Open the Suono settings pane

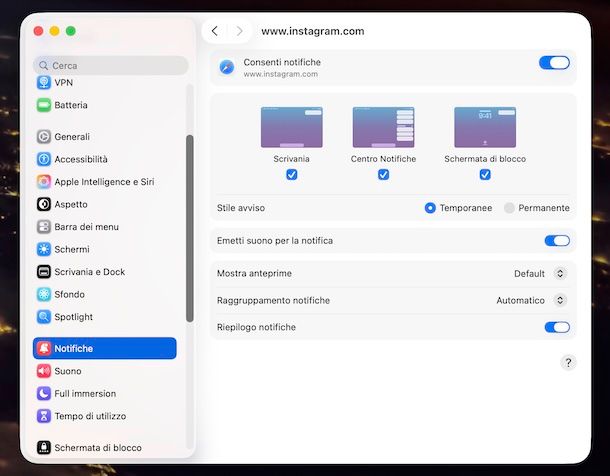105,371
